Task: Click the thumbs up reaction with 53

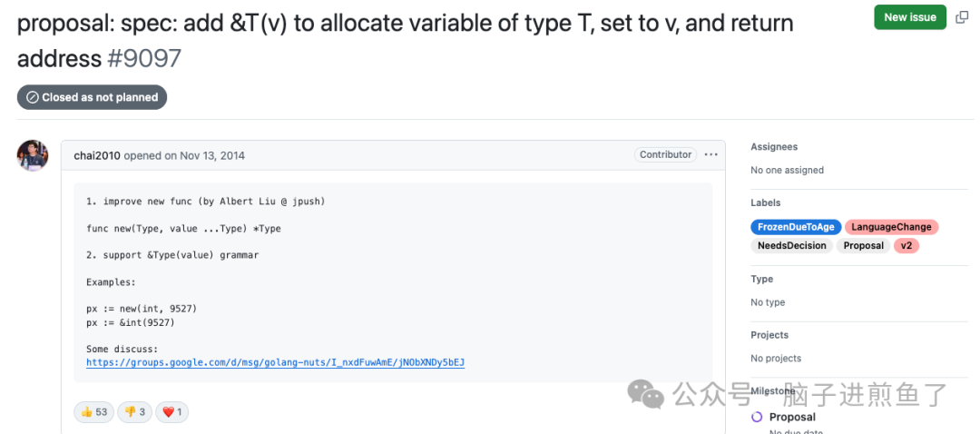Action: tap(94, 412)
